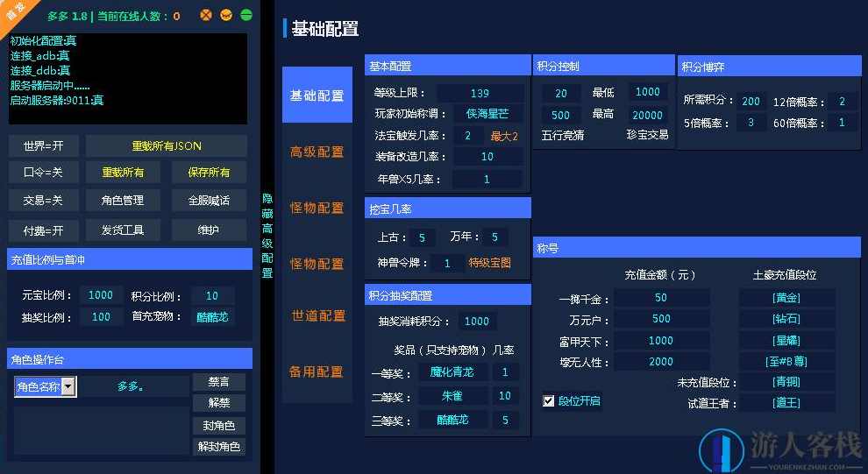Click the 特级宝图 orange label
This screenshot has height=474, width=868.
click(x=489, y=263)
